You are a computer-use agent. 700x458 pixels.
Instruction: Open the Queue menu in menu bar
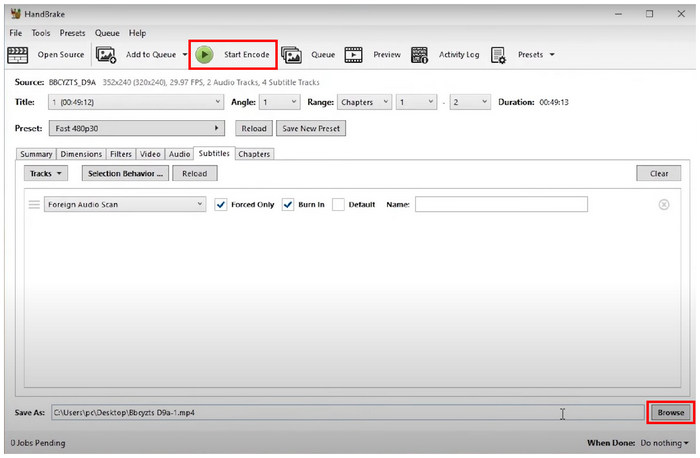107,33
